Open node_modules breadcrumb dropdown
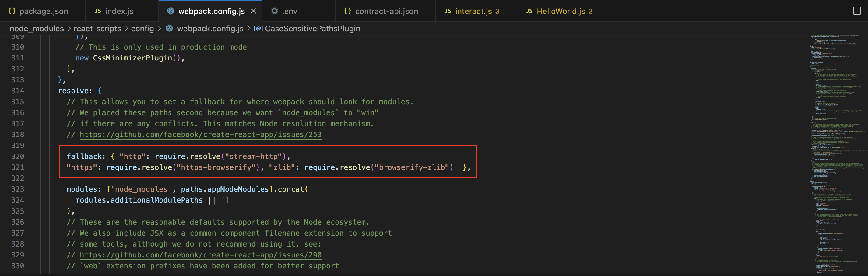The height and width of the screenshot is (276, 868). click(37, 29)
